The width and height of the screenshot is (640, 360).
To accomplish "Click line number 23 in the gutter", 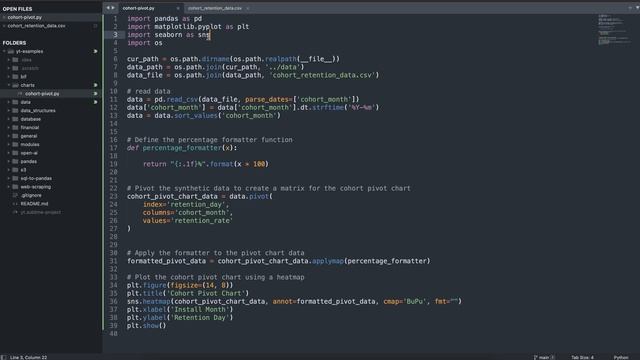I will (x=113, y=196).
